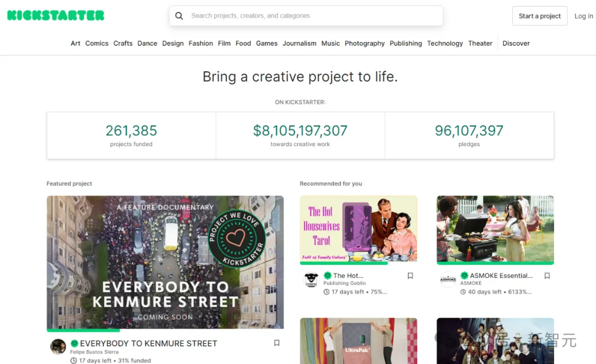The image size is (596, 364).
Task: Click the Project We Love Kickstarter badge
Action: tap(236, 238)
